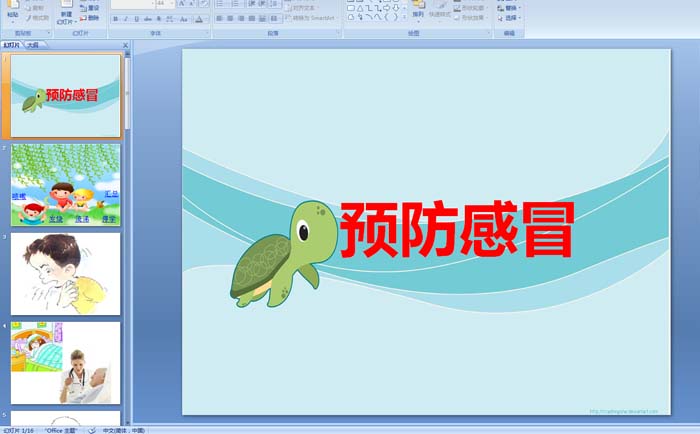This screenshot has height=434, width=700.
Task: Delete the slide with 删除 button
Action: point(90,18)
